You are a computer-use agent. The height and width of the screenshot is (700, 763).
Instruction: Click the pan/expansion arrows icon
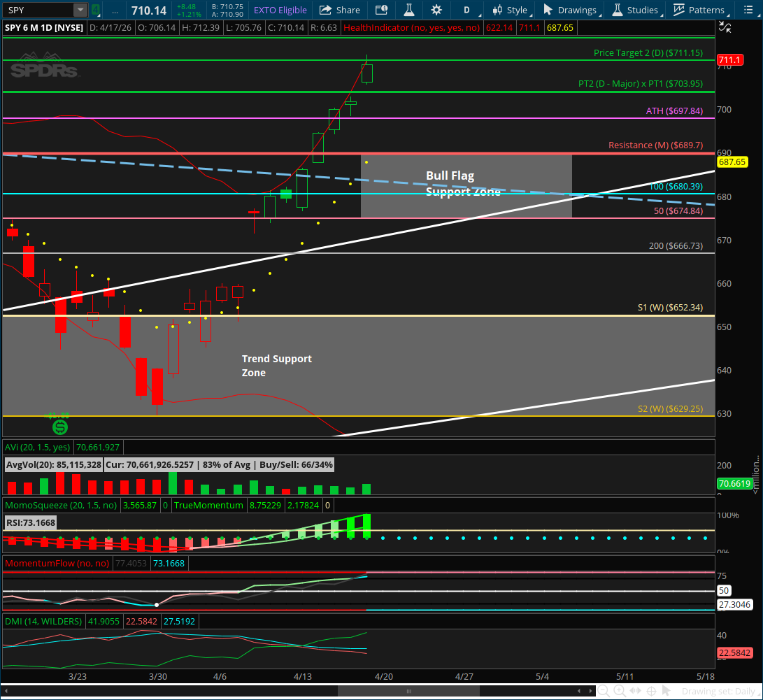coord(636,691)
